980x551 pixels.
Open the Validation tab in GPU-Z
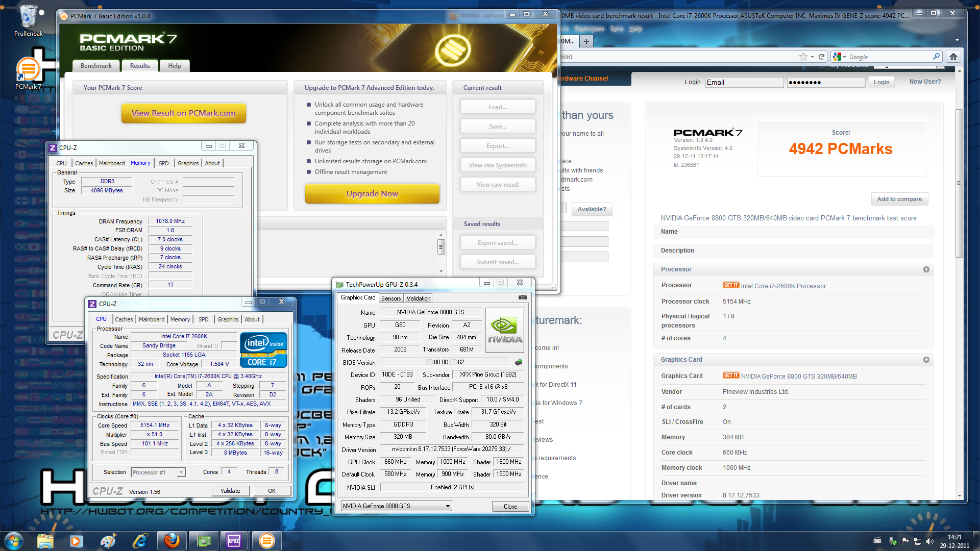tap(419, 298)
